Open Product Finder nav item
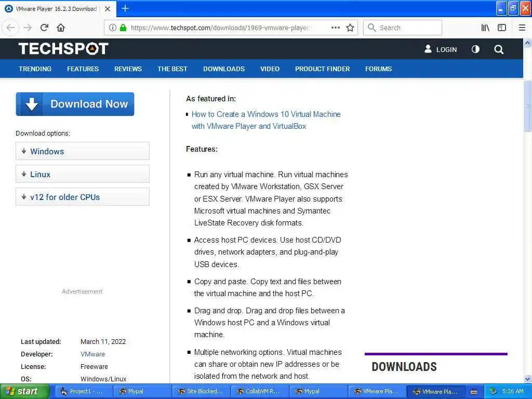Viewport: 532px width, 399px height. 322,69
